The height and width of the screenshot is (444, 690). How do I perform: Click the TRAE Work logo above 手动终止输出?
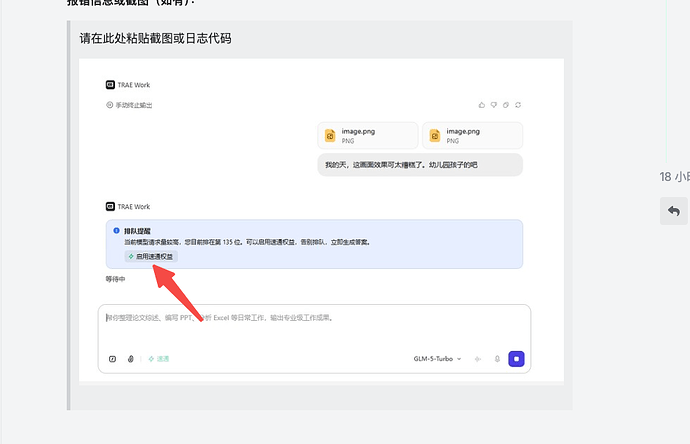pos(110,84)
